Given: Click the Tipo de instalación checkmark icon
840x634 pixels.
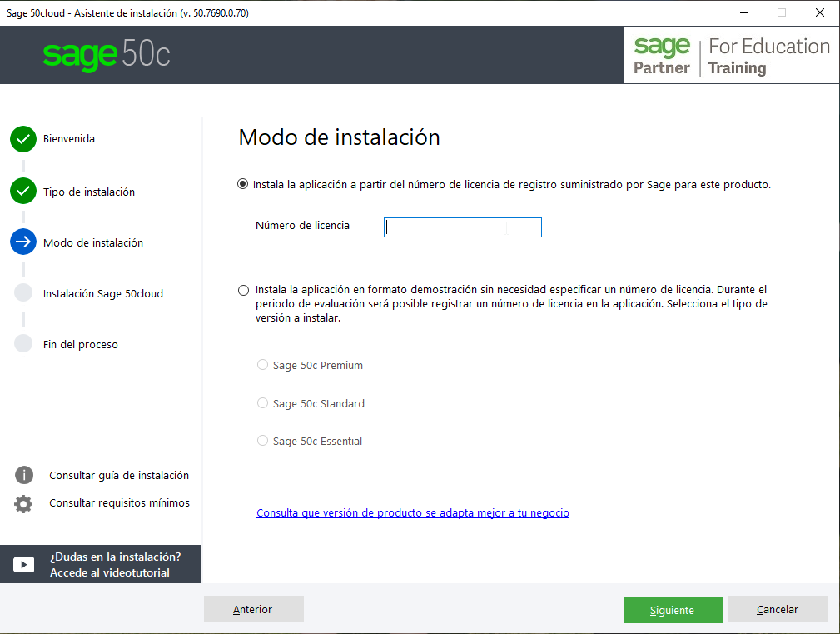Looking at the screenshot, I should click(x=23, y=191).
